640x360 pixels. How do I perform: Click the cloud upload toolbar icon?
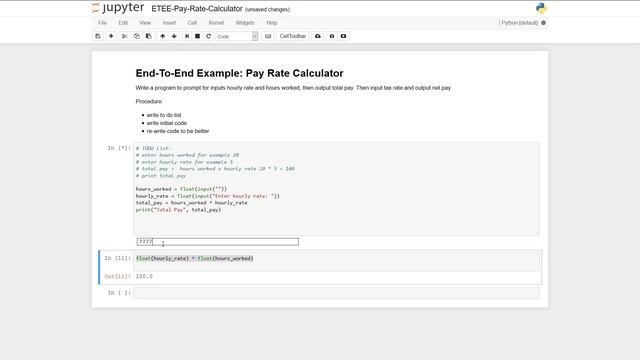(x=318, y=36)
